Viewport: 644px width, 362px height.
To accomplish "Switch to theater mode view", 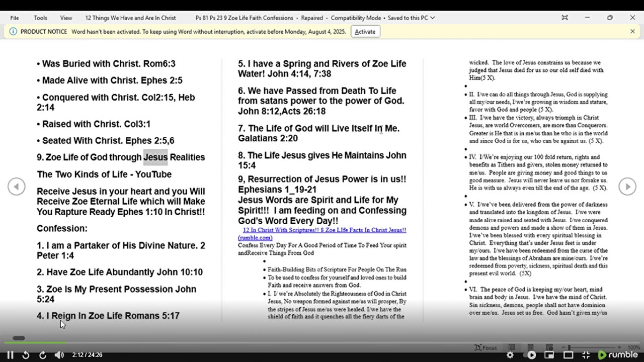I will click(568, 355).
